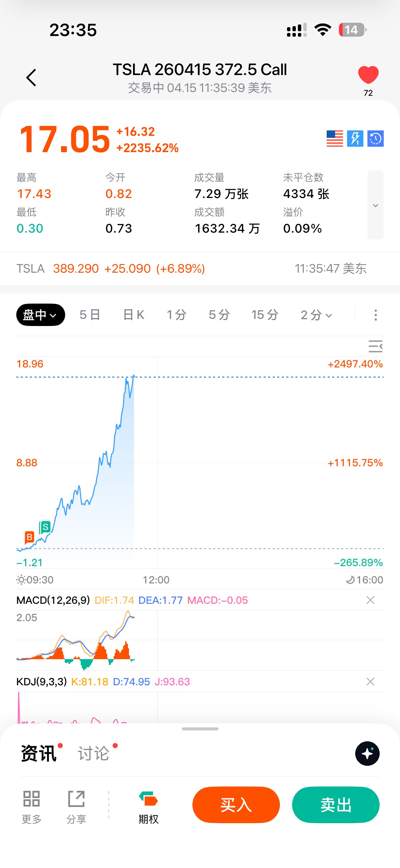Open the blue history clock icon
Image resolution: width=400 pixels, height=868 pixels.
coord(375,139)
